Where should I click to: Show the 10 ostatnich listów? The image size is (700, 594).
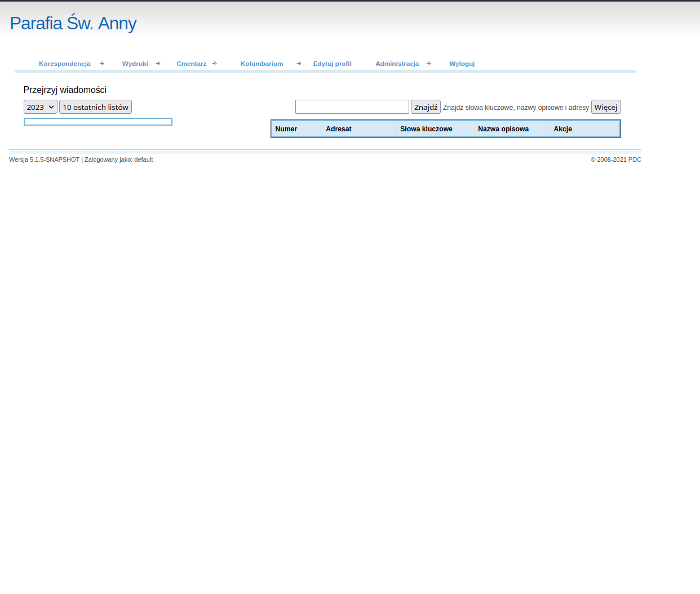pos(95,107)
